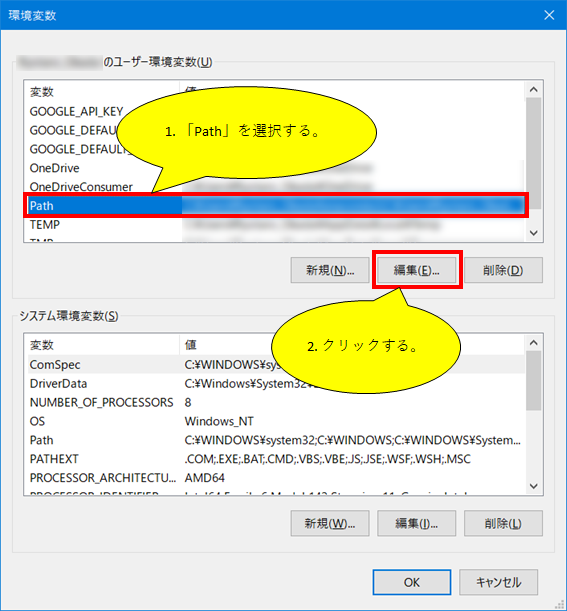567x611 pixels.
Task: Select the PATHEXT system variable
Action: coord(276,459)
